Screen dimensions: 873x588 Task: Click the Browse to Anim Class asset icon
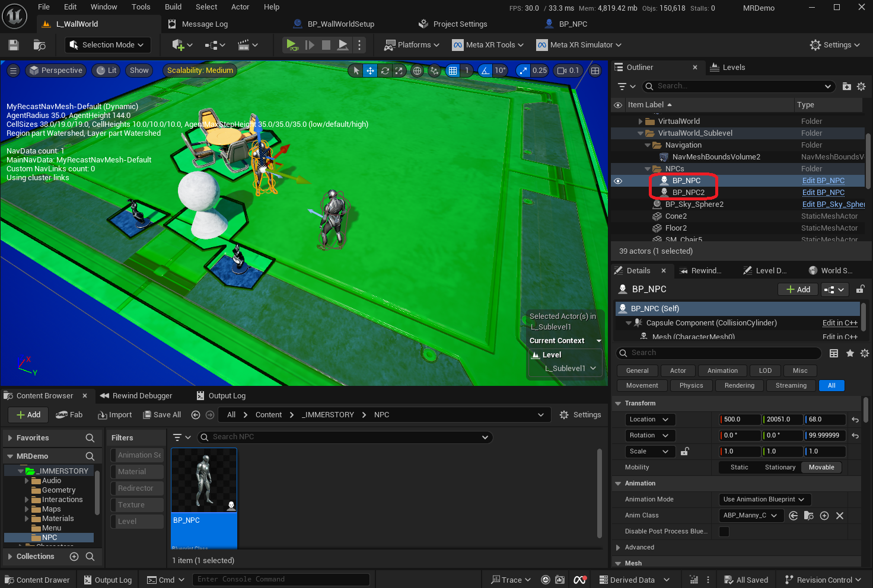click(809, 516)
